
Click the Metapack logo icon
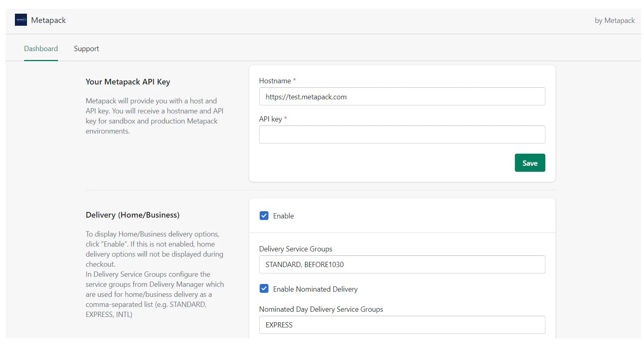(21, 20)
